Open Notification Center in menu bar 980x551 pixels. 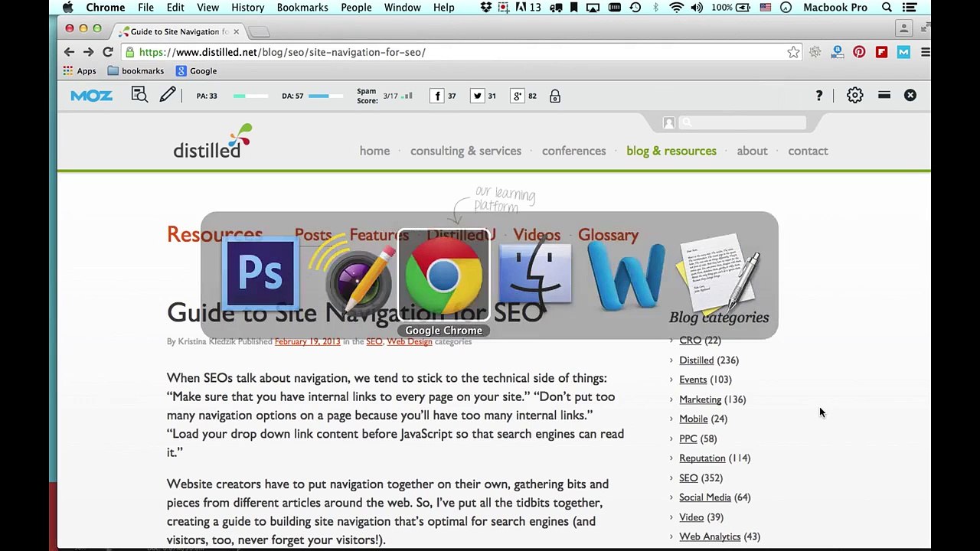pos(910,8)
